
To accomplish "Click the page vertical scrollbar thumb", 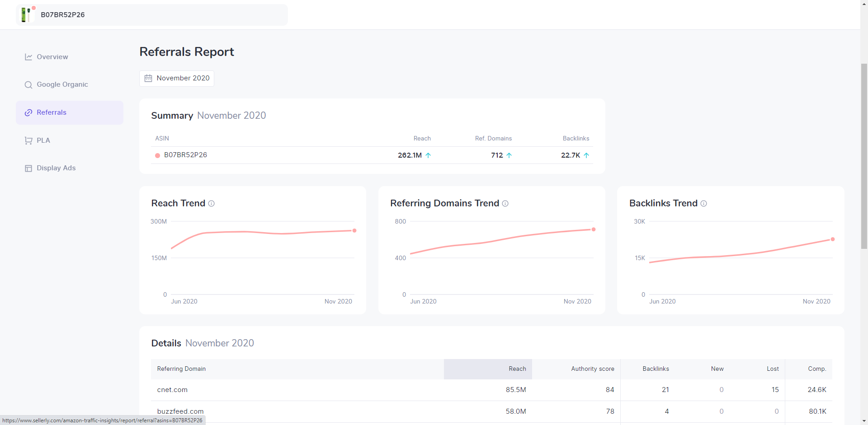I will [864, 156].
